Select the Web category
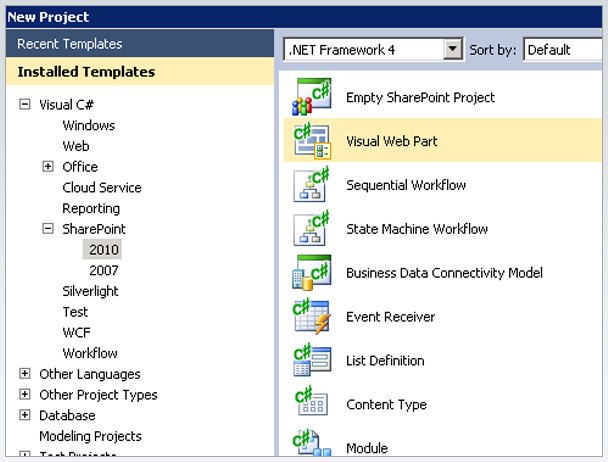This screenshot has width=608, height=462. coord(76,146)
